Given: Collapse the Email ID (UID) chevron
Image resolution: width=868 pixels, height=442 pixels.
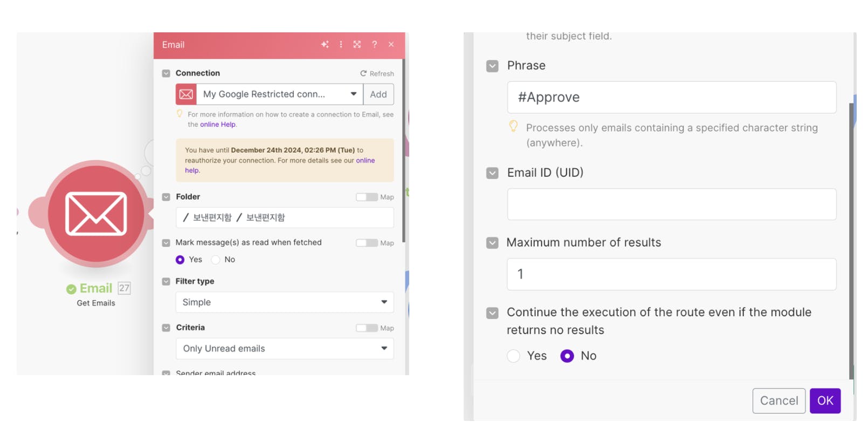Looking at the screenshot, I should [492, 173].
